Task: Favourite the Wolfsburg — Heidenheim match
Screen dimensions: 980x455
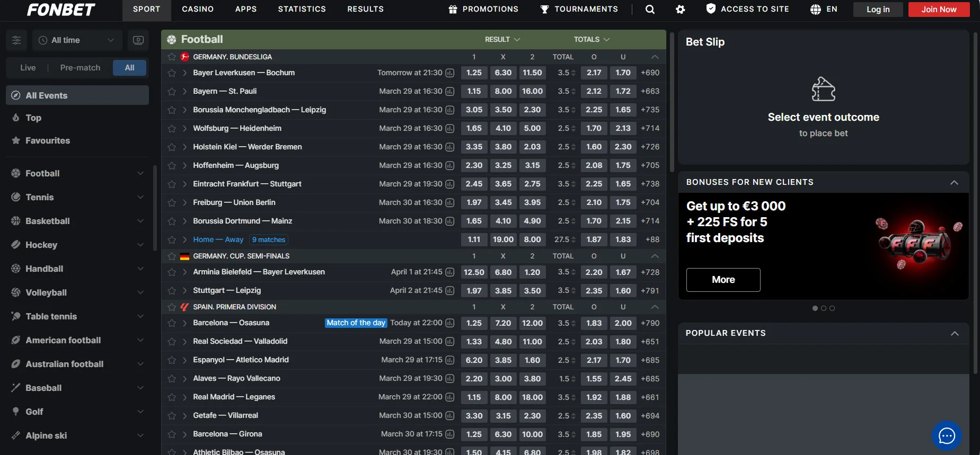Action: pos(172,129)
